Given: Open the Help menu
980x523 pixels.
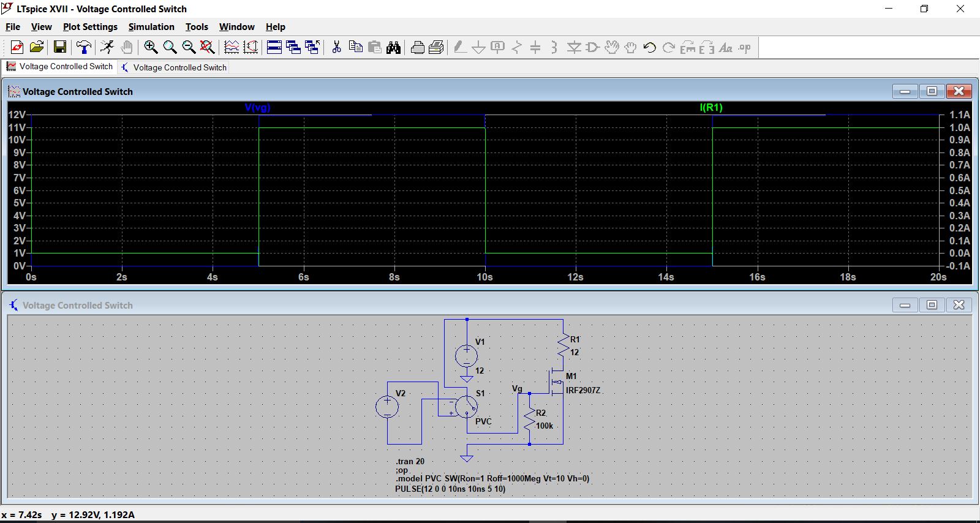Looking at the screenshot, I should pos(276,27).
